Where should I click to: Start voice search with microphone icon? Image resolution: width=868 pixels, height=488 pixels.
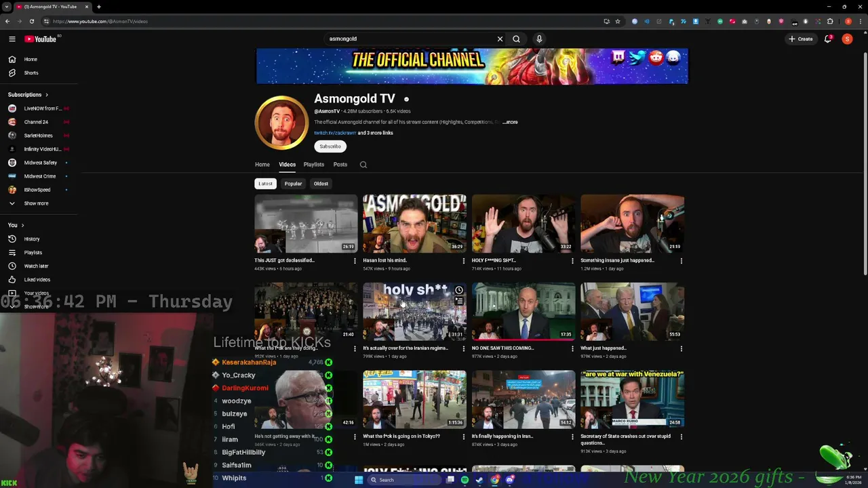[539, 39]
